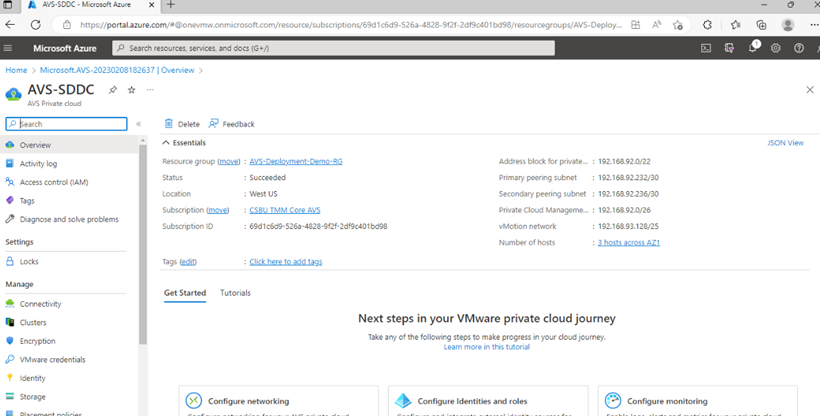Open Activity log in the sidebar
The image size is (820, 416).
(38, 163)
